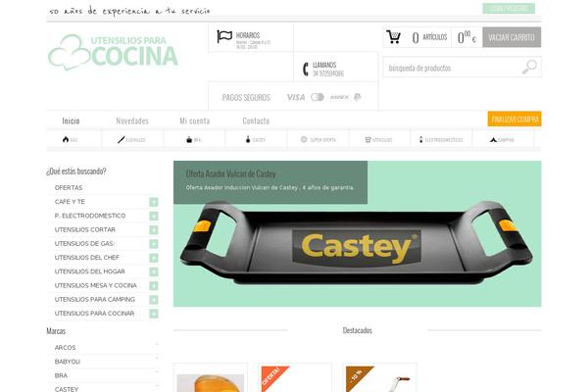Open the product with the Oferta ribbon
The height and width of the screenshot is (392, 588).
pyautogui.click(x=295, y=378)
